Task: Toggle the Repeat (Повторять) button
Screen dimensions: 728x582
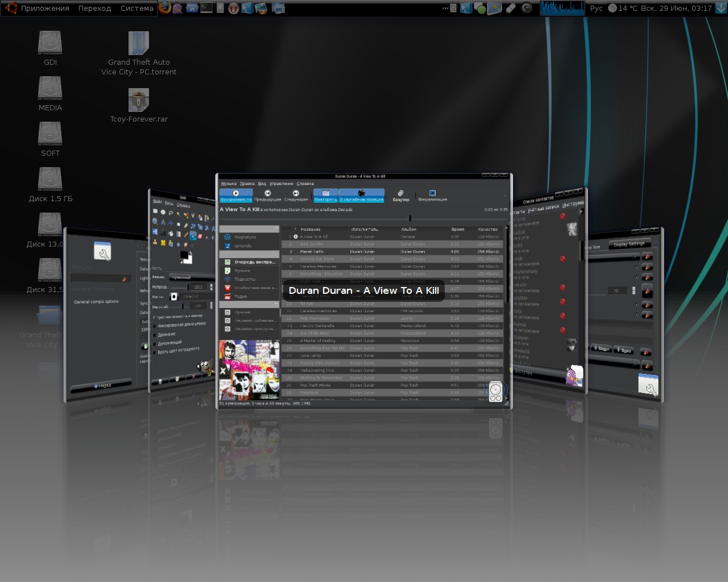Action: click(326, 196)
